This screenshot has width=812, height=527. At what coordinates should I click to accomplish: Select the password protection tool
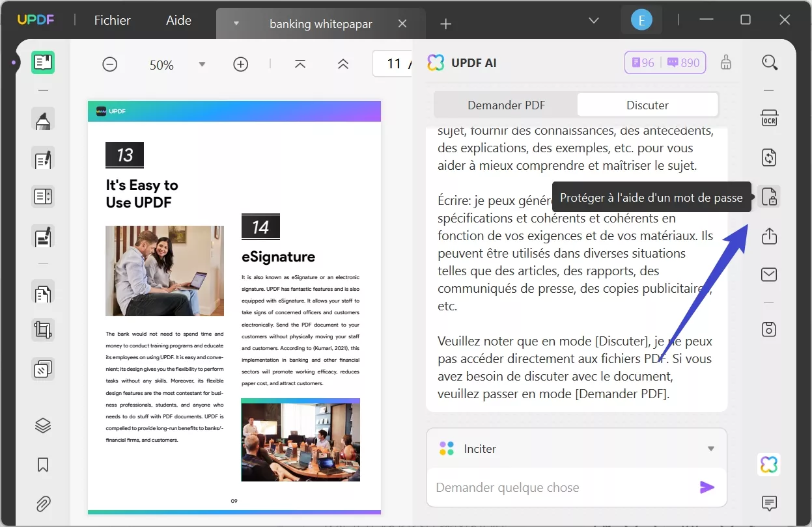click(x=769, y=196)
